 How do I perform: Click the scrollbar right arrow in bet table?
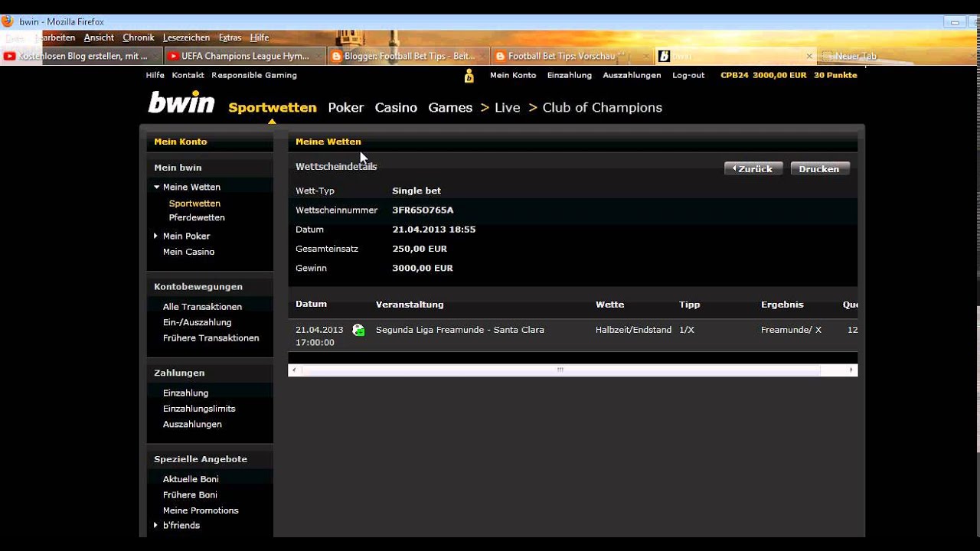(851, 370)
